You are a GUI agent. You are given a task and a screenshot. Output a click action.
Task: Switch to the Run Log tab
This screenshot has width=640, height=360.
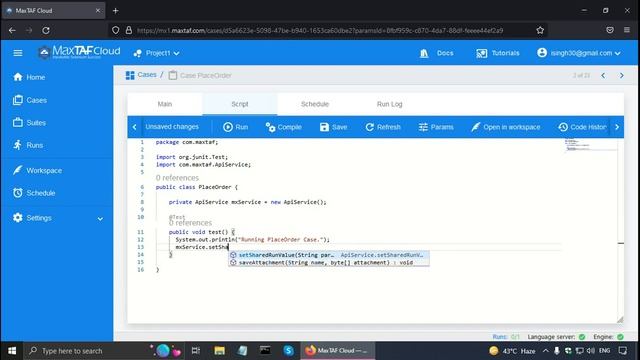click(x=389, y=104)
